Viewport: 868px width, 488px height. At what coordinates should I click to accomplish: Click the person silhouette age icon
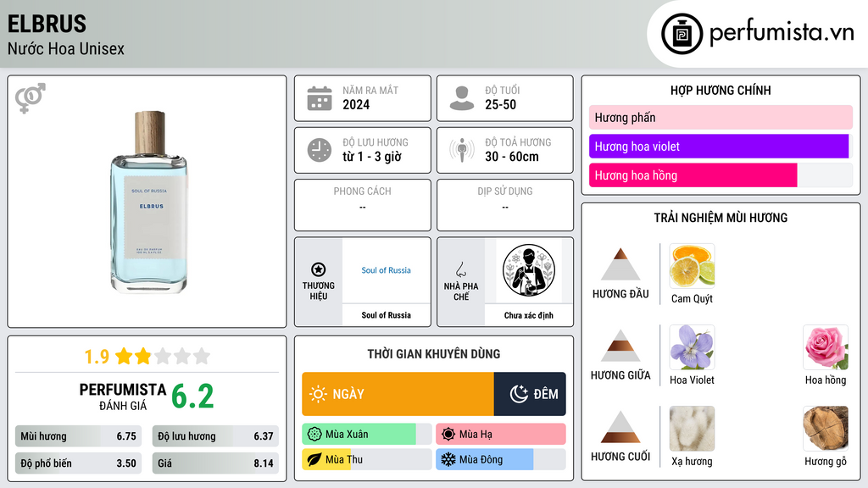[x=462, y=98]
